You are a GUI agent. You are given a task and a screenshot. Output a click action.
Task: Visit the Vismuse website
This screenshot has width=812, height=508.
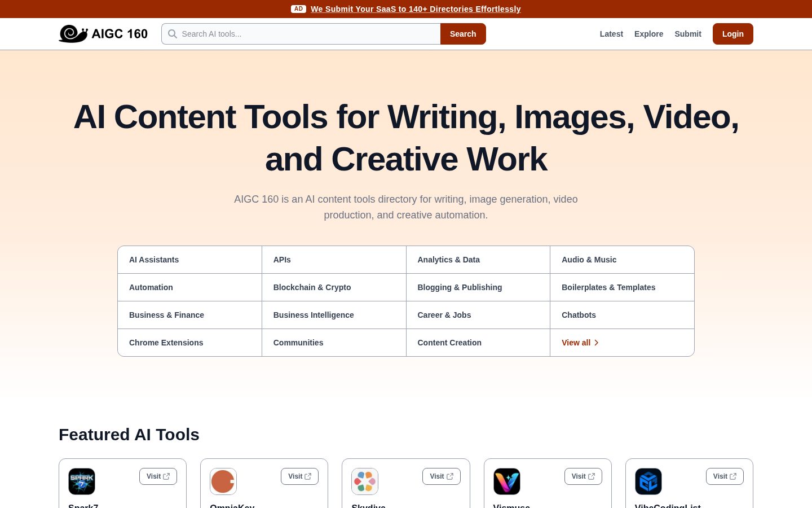point(583,476)
